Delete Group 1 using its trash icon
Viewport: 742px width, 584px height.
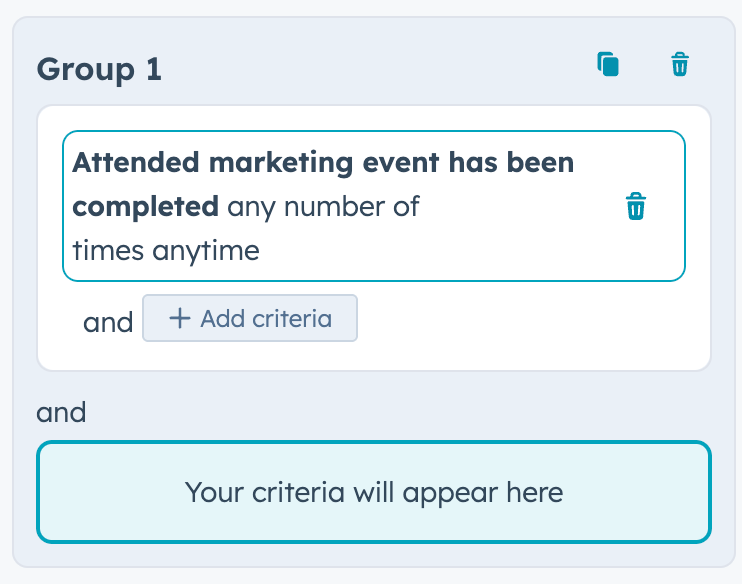680,65
